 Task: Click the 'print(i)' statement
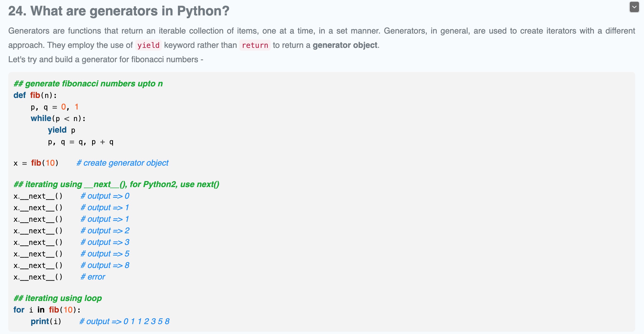coord(46,321)
